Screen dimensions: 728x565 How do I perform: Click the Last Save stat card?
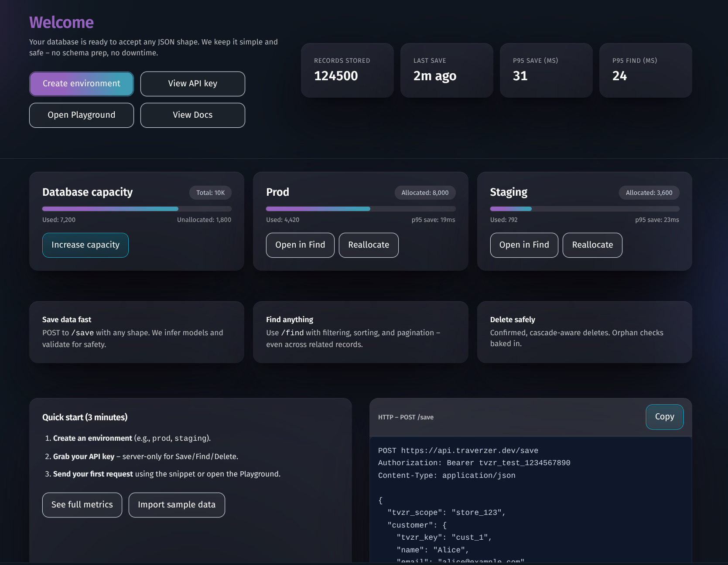(x=447, y=70)
